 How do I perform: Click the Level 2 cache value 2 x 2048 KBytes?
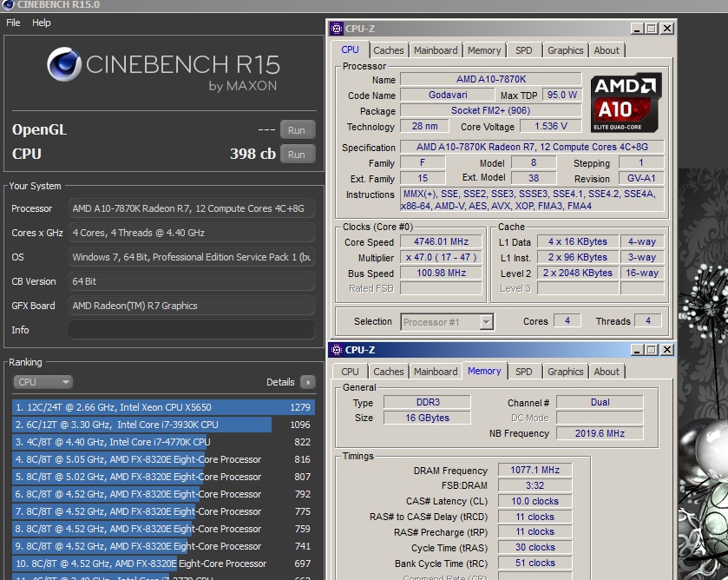(x=578, y=274)
